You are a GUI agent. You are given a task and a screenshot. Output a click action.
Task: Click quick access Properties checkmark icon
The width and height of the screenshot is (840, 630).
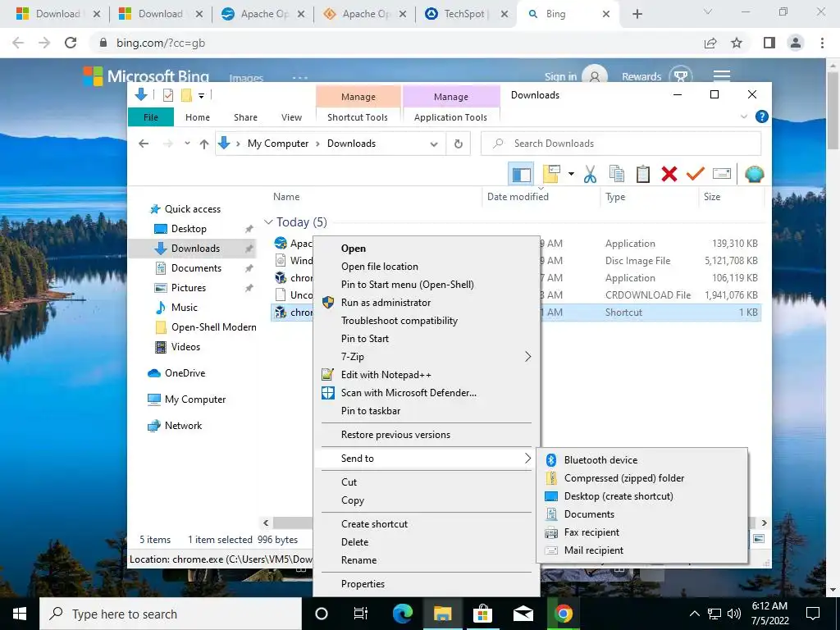[x=167, y=95]
